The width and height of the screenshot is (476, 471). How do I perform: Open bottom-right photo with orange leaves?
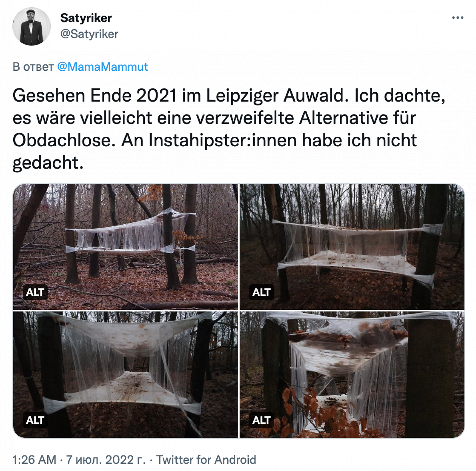[352, 375]
